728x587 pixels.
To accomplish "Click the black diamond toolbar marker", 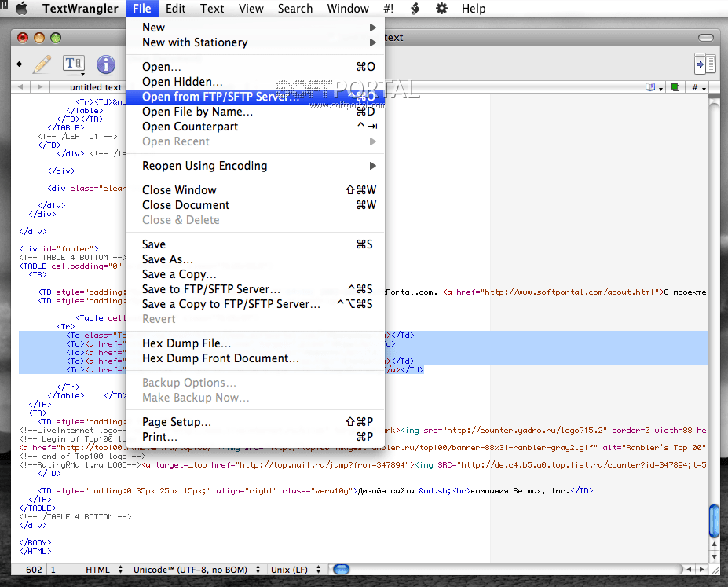I will click(x=19, y=64).
